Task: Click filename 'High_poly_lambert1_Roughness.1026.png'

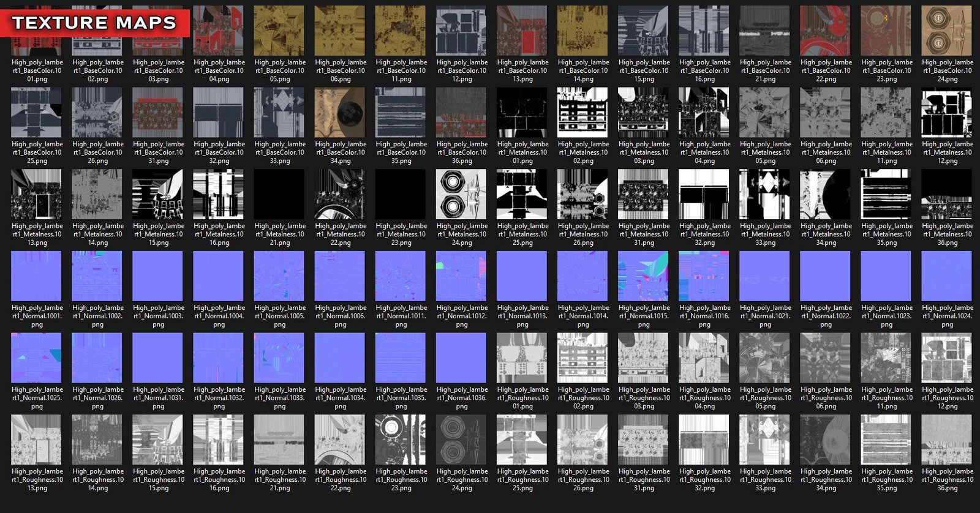Action: (583, 480)
